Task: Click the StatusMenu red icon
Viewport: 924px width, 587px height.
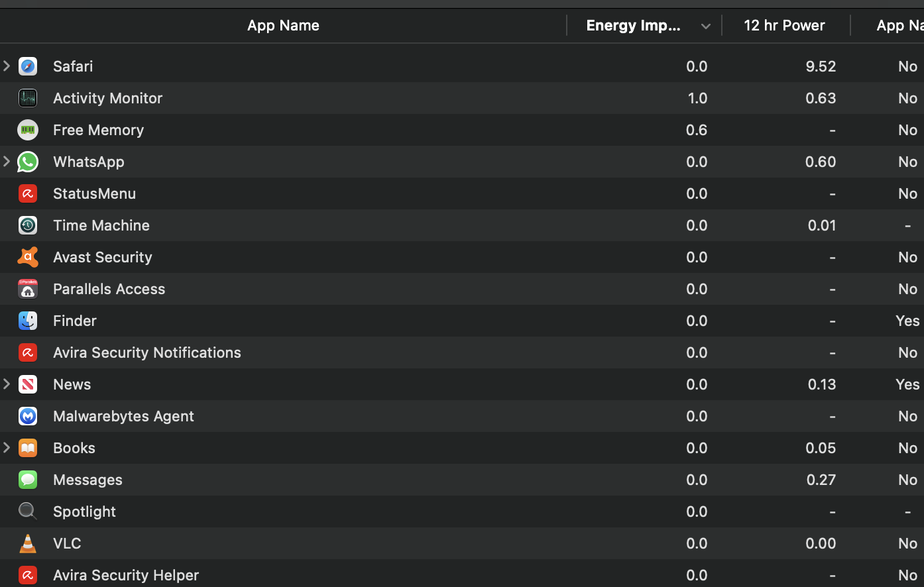Action: pos(28,193)
